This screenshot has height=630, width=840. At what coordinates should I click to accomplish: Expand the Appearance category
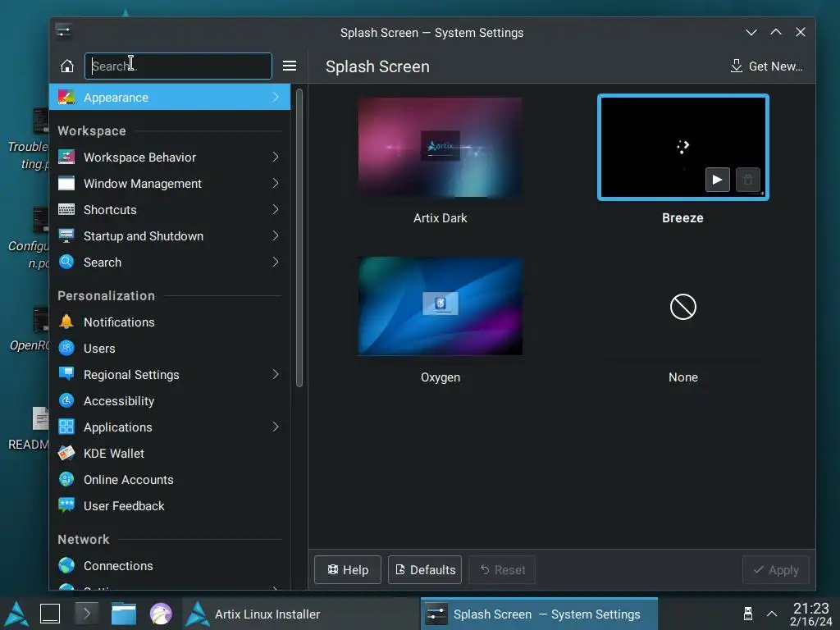(x=276, y=97)
